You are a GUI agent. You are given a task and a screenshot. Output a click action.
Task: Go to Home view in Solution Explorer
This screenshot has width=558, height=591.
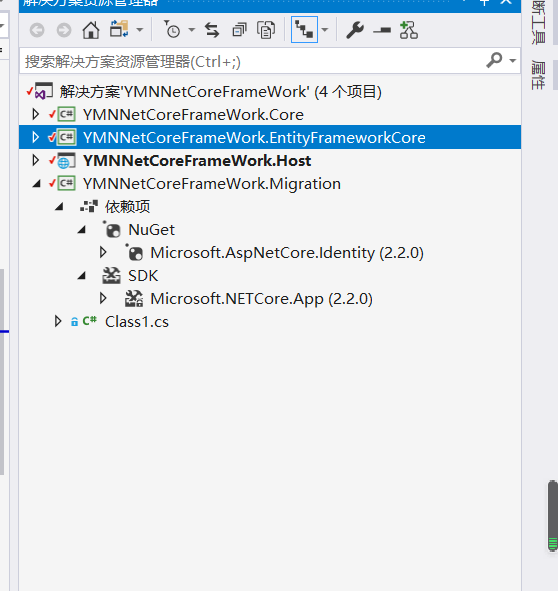tap(91, 30)
